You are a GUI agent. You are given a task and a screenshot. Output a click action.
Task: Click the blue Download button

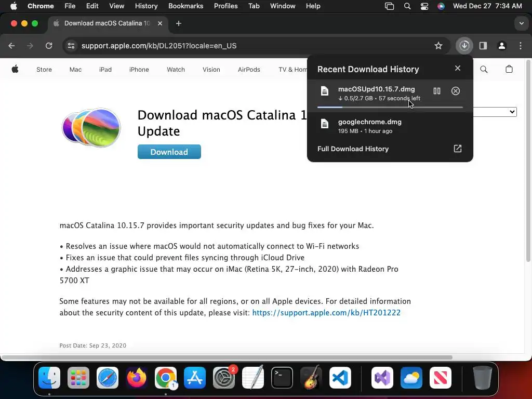tap(169, 152)
